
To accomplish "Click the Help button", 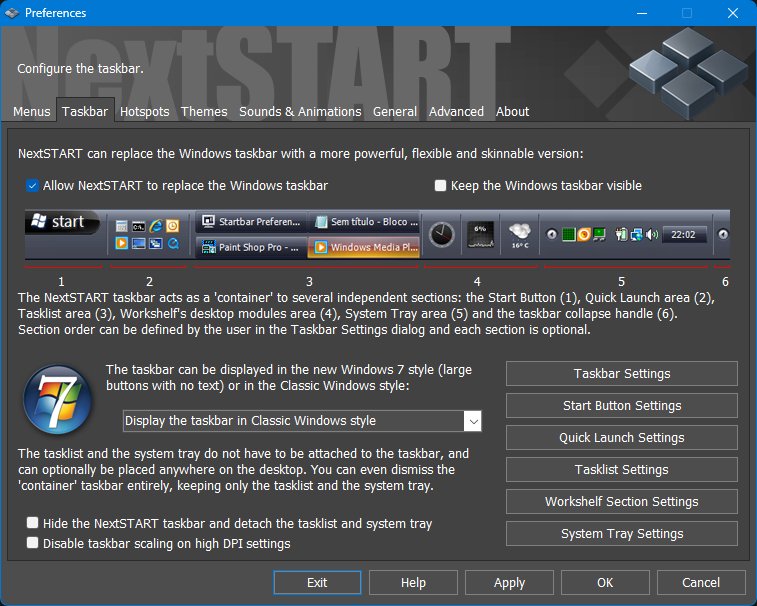I will (413, 582).
